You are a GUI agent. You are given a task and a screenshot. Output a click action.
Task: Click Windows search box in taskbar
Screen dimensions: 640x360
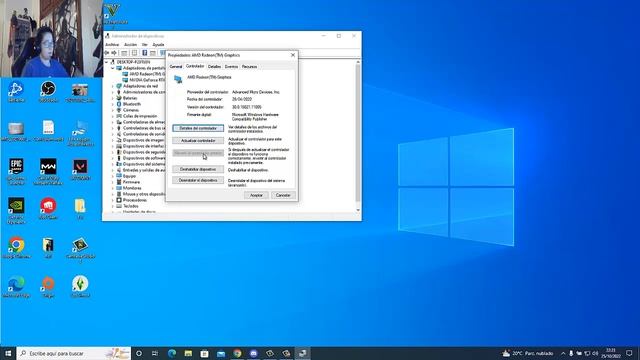[74, 353]
